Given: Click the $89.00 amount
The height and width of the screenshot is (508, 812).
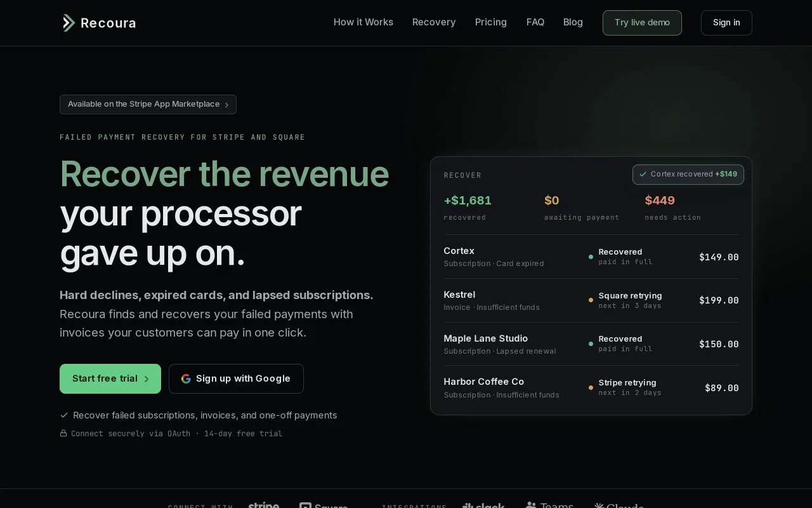Looking at the screenshot, I should tap(722, 388).
